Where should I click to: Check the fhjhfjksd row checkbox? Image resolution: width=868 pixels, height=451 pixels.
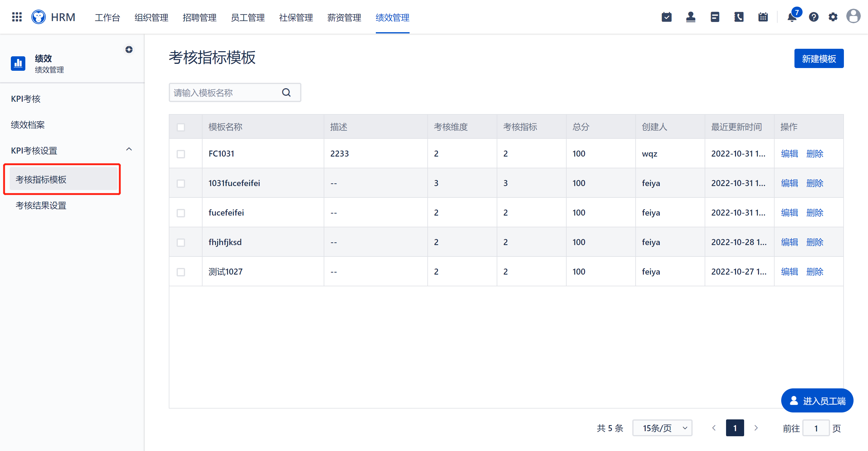click(181, 242)
